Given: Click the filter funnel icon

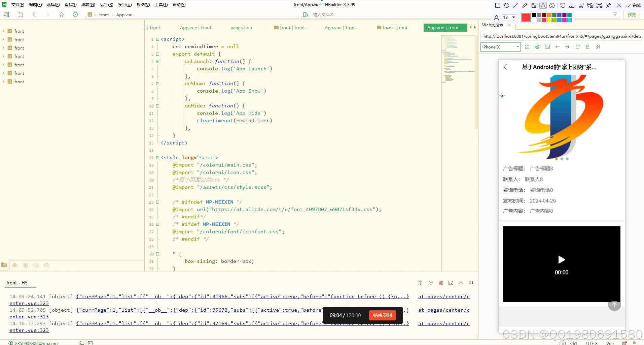Looking at the screenshot, I should coord(615,14).
